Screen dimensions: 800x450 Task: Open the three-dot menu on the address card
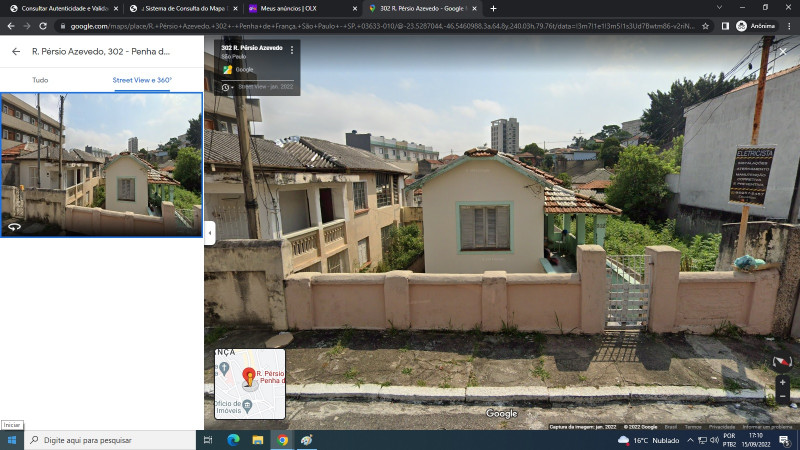(x=292, y=50)
